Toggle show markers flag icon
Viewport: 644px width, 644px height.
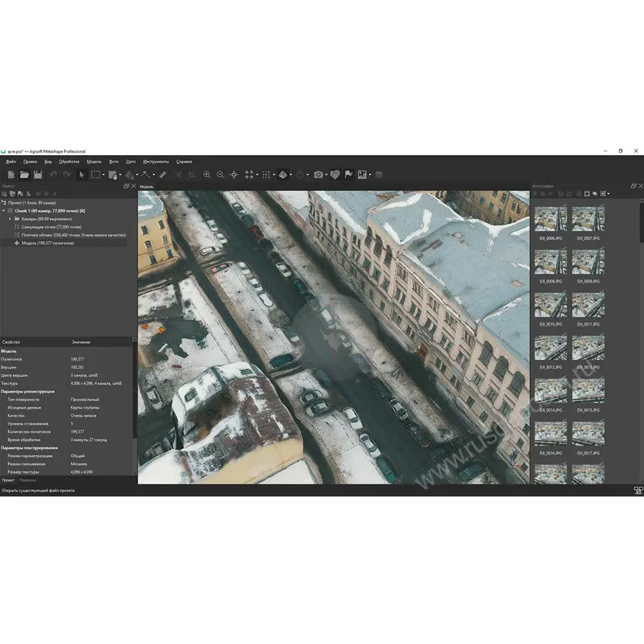point(348,175)
